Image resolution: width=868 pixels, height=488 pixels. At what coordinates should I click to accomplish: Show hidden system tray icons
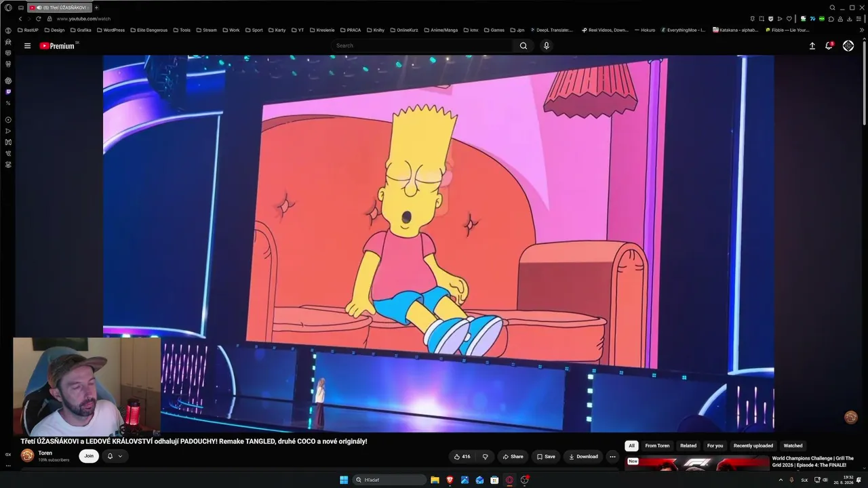781,480
